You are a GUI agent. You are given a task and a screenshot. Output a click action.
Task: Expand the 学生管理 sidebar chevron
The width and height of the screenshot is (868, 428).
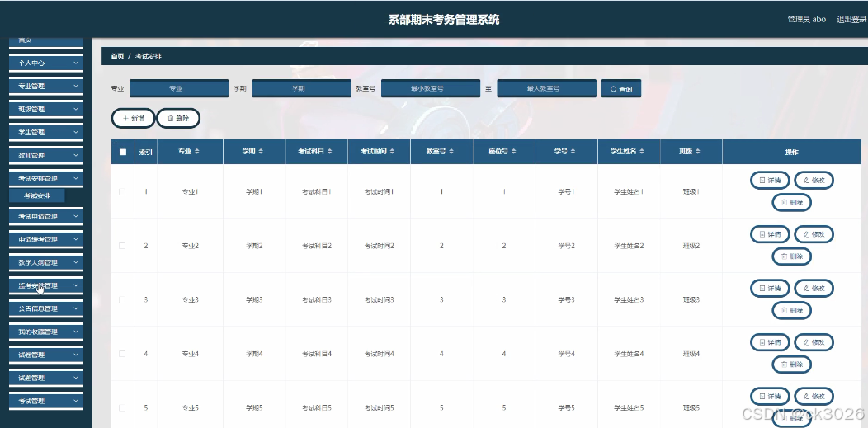76,133
